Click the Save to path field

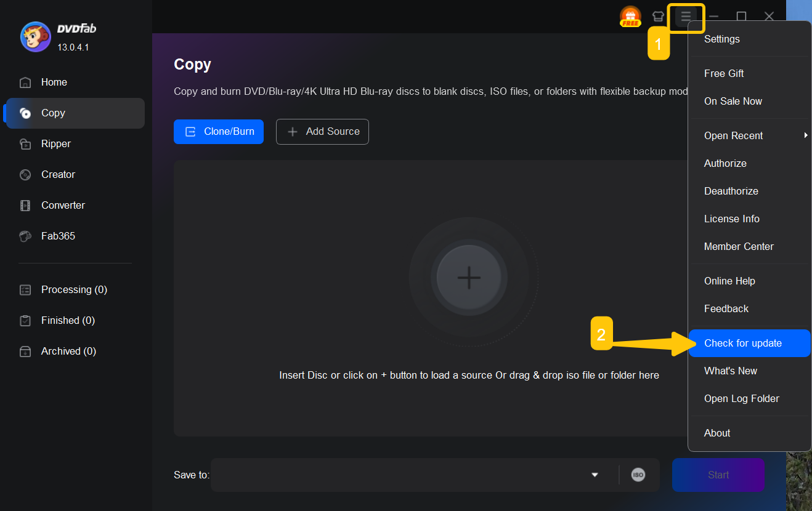[400, 475]
